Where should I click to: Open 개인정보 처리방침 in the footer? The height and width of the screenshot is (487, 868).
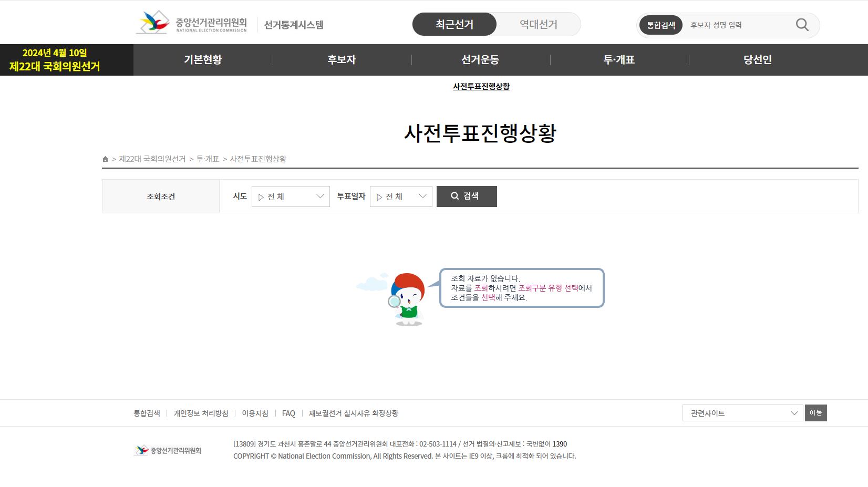click(x=201, y=413)
